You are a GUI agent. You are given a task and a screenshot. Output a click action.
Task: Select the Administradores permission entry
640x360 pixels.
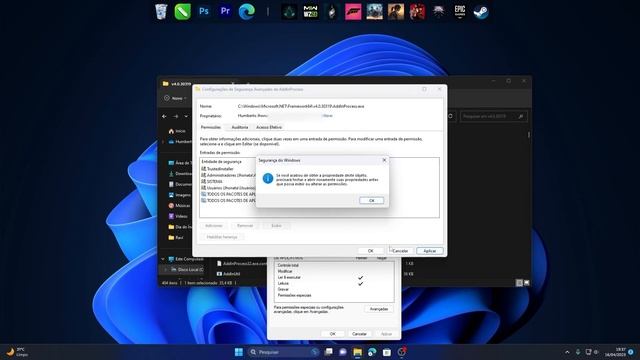click(229, 175)
